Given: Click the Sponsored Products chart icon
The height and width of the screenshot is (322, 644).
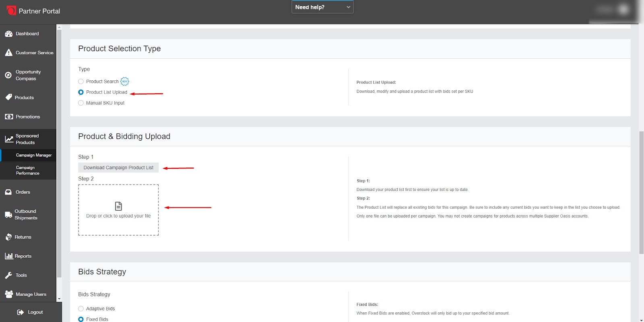Looking at the screenshot, I should pyautogui.click(x=9, y=139).
